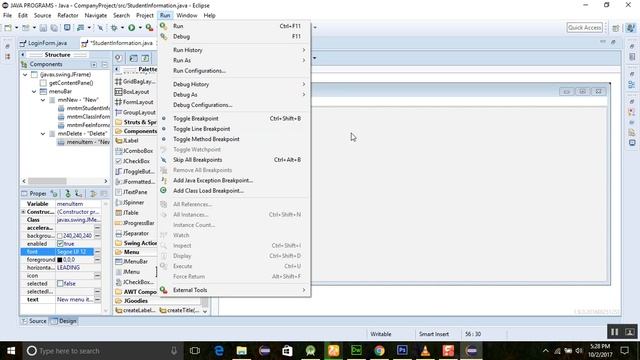Switch to the LoginForm.java tab
Image resolution: width=640 pixels, height=360 pixels.
tap(44, 43)
